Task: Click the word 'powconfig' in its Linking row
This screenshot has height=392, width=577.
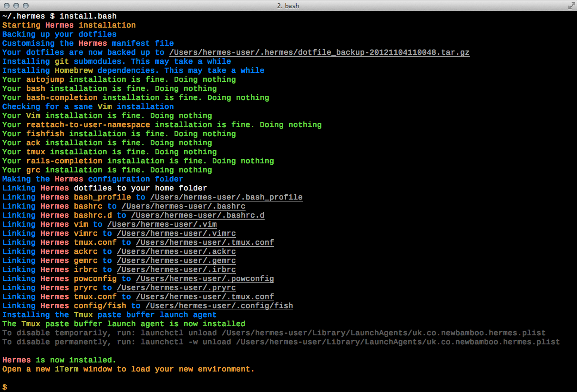Action: coord(95,279)
